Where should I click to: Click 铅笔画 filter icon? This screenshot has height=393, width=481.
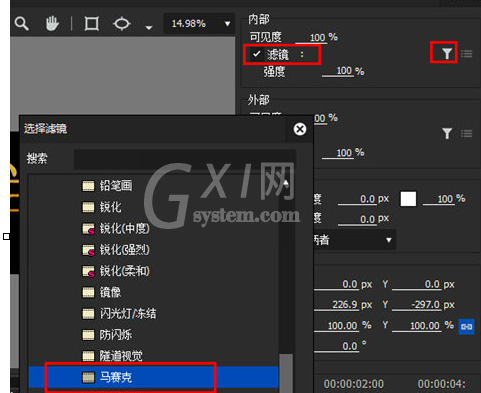click(x=88, y=186)
